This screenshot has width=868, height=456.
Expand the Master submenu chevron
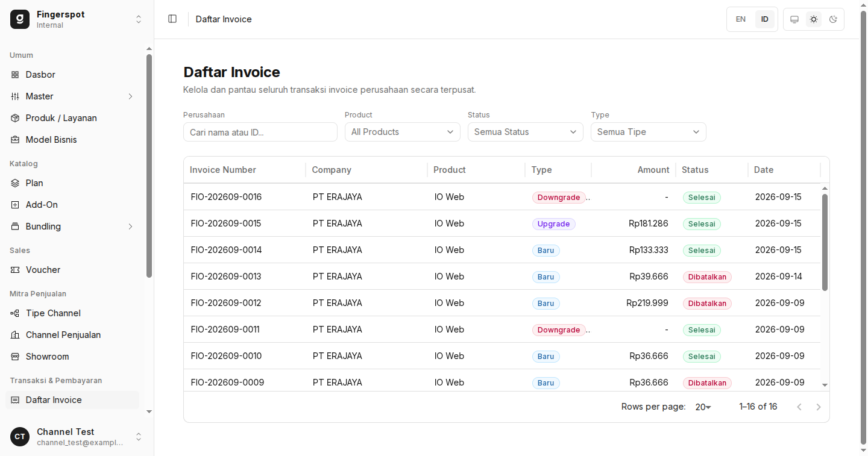[130, 96]
